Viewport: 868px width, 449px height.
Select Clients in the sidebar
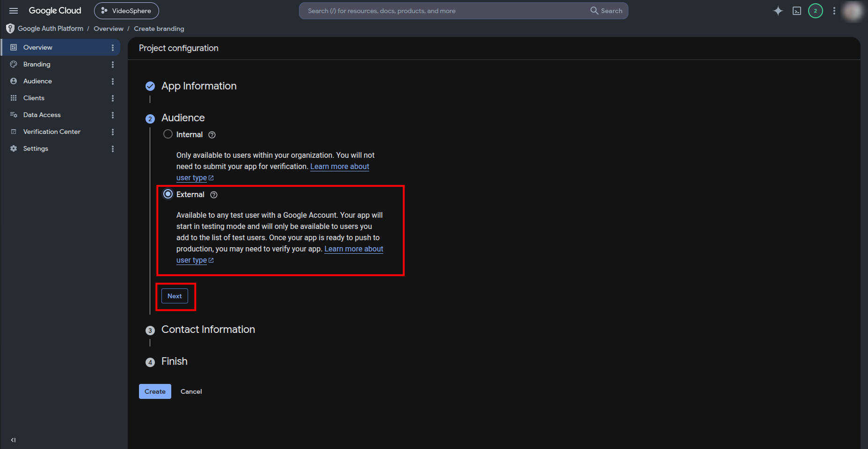[61, 98]
